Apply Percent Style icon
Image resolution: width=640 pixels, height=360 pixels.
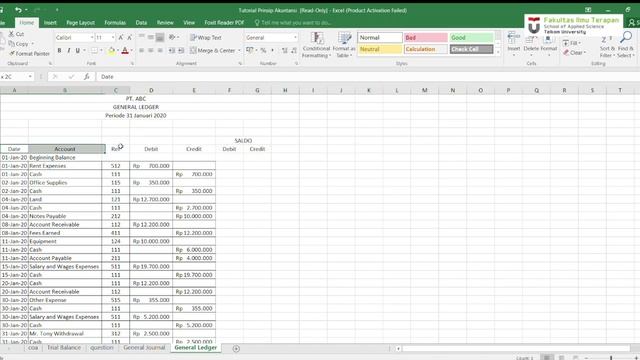pyautogui.click(x=263, y=50)
